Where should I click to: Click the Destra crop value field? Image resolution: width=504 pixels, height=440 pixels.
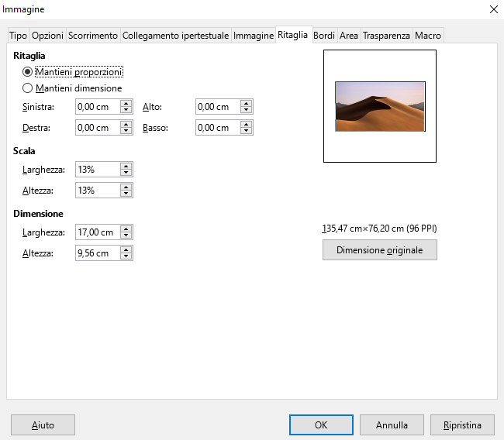(x=98, y=128)
